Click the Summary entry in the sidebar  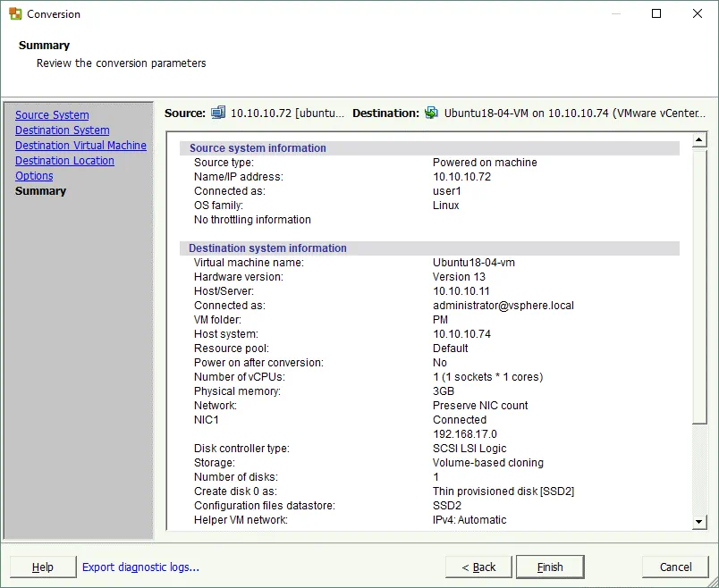(x=40, y=190)
